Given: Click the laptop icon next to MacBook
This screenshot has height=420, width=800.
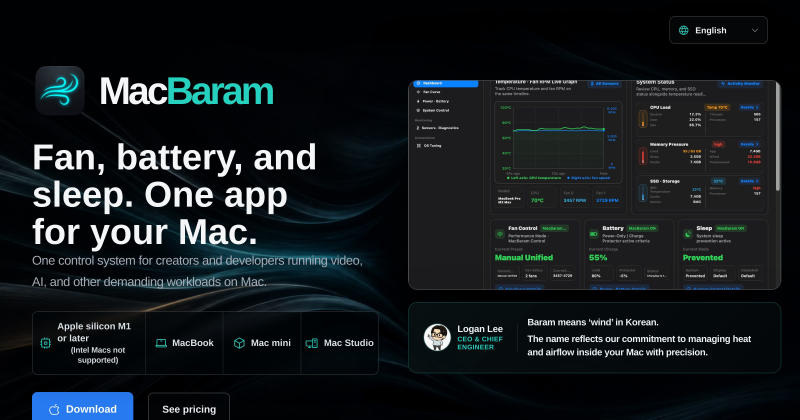Looking at the screenshot, I should coord(161,343).
